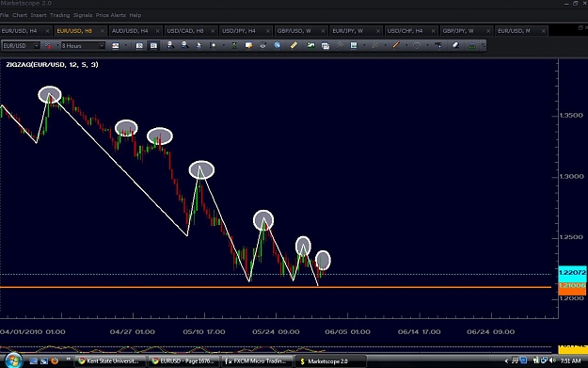Click the candlestick chart style icon

pos(116,46)
